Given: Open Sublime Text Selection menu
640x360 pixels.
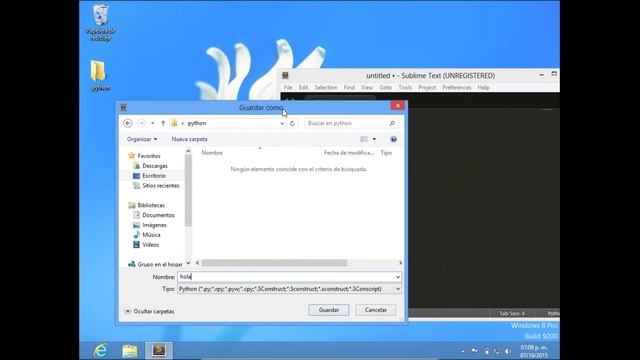Looking at the screenshot, I should 326,87.
